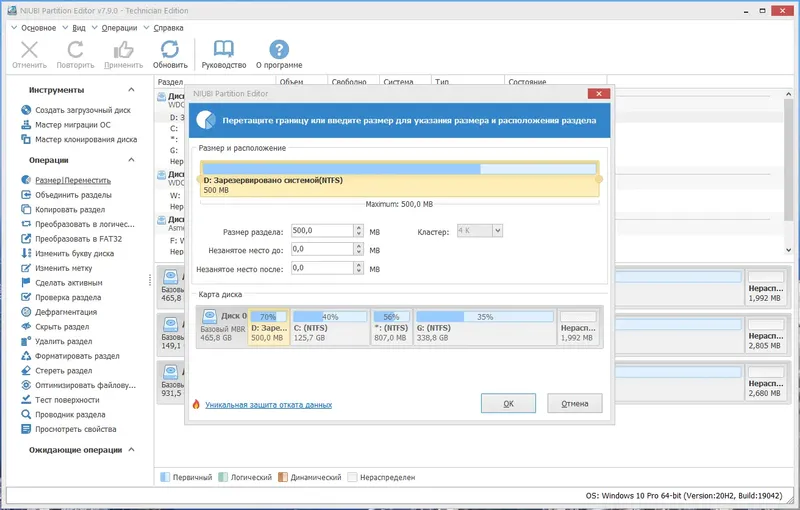Open the О программе question-mark icon
This screenshot has width=800, height=510.
point(279,49)
